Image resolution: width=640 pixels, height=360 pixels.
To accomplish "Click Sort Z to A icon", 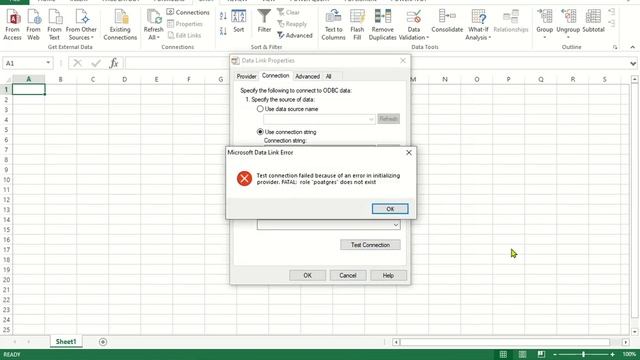I will tap(223, 31).
